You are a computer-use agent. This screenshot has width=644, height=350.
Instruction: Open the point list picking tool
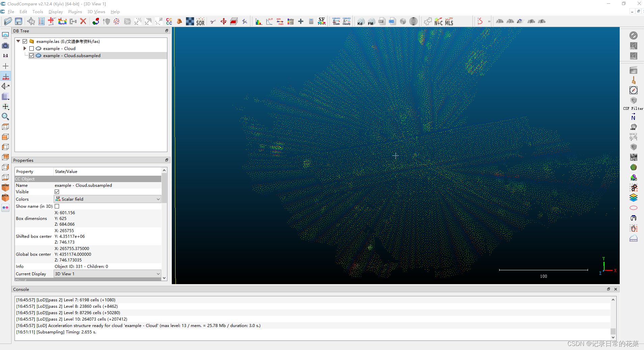coord(41,21)
